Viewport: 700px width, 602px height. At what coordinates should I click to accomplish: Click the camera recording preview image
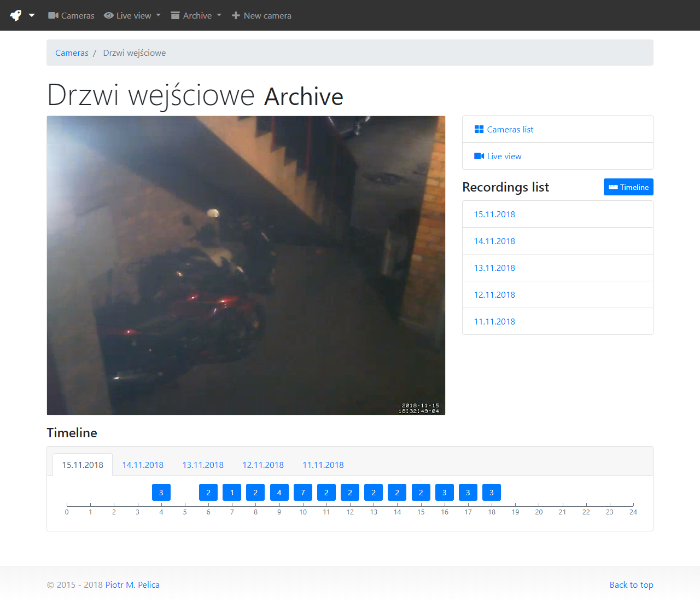point(246,265)
